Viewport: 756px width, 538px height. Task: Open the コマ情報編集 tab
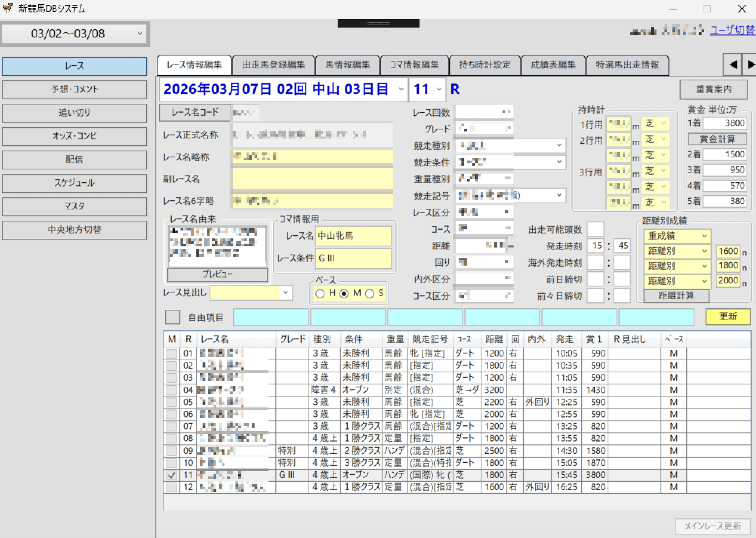415,65
